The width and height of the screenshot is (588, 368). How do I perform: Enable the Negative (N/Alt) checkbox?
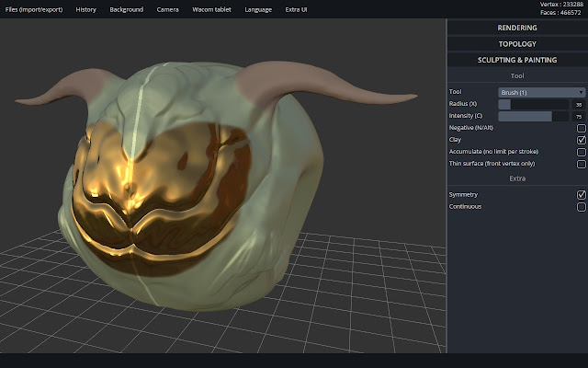point(581,129)
